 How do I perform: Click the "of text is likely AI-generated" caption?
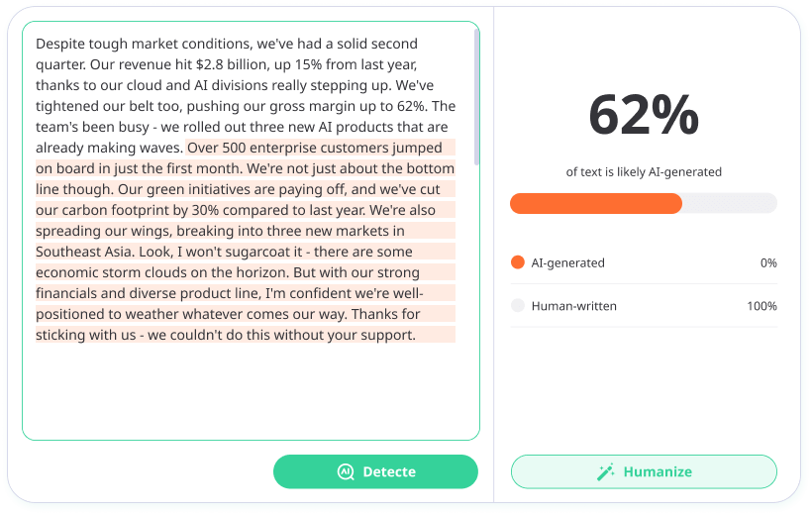pyautogui.click(x=644, y=172)
